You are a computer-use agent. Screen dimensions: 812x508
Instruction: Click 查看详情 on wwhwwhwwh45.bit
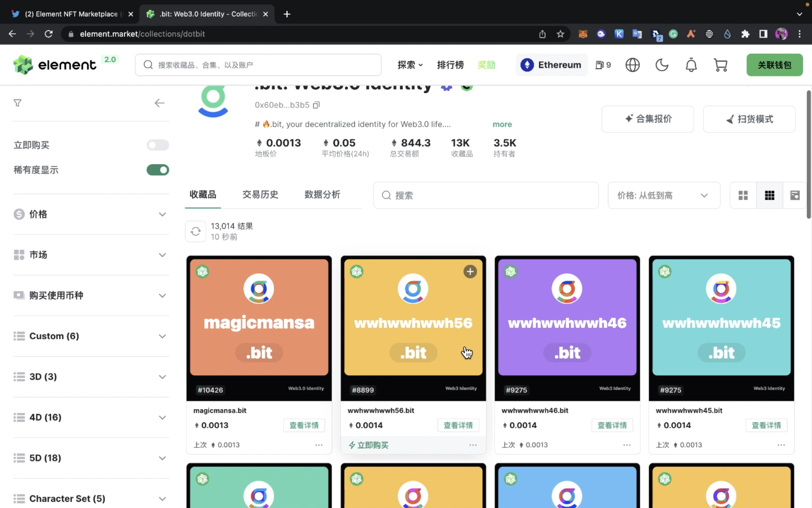pyautogui.click(x=766, y=425)
